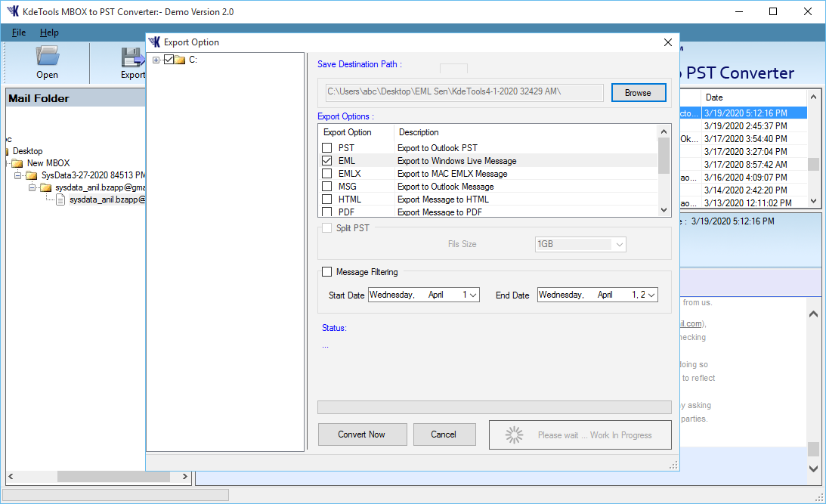Collapse the sysdata_anil.bzapp@gma folder node
The height and width of the screenshot is (504, 826).
[x=32, y=187]
